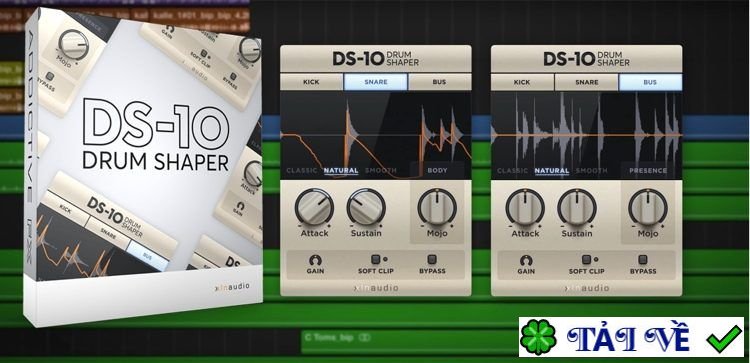
Task: Click the BUS waveform display in right plugin
Action: (586, 136)
